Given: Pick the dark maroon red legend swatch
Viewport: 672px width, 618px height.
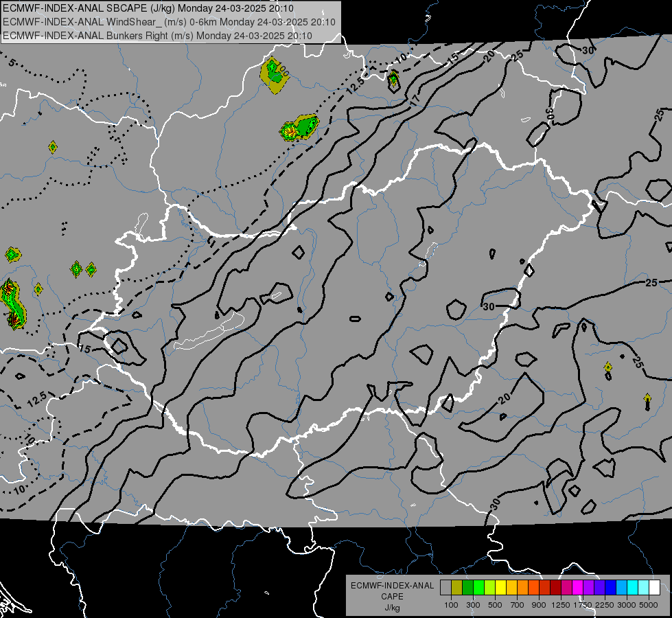Looking at the screenshot, I should coord(556,588).
